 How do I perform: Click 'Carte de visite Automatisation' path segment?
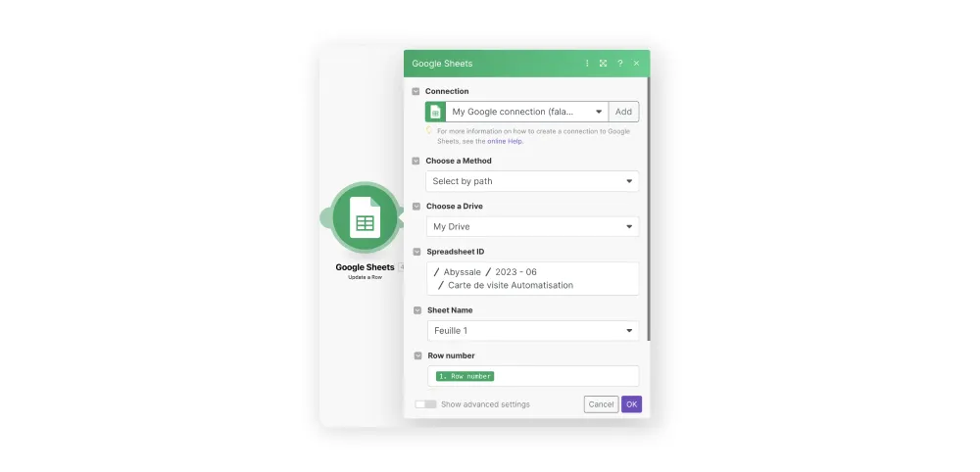[511, 285]
